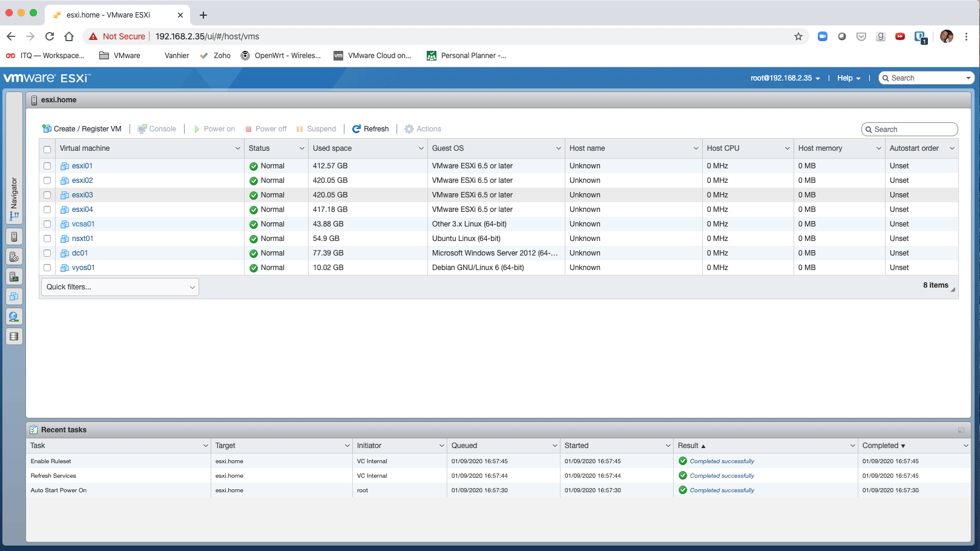This screenshot has height=551, width=980.
Task: Minimize the Recent tasks panel
Action: coord(961,430)
